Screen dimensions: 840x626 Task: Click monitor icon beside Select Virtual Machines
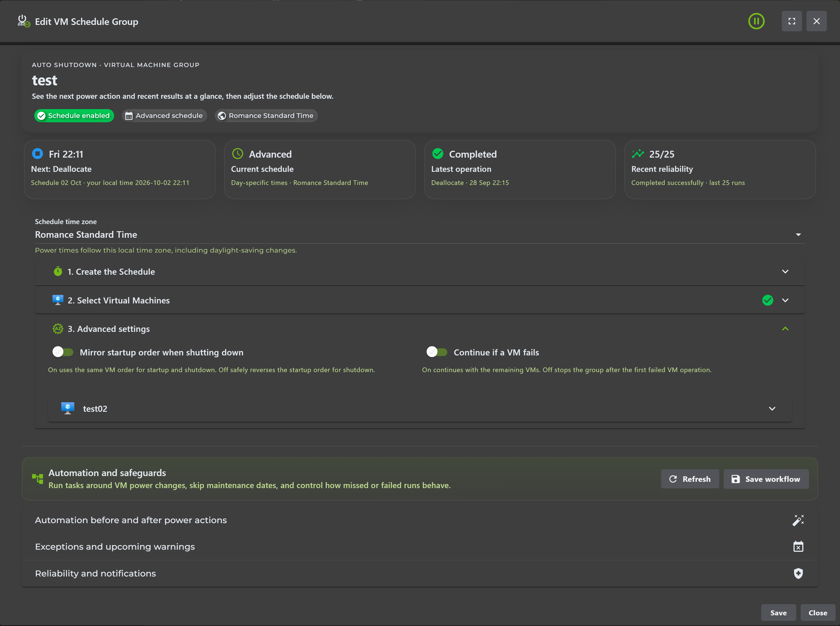click(58, 300)
